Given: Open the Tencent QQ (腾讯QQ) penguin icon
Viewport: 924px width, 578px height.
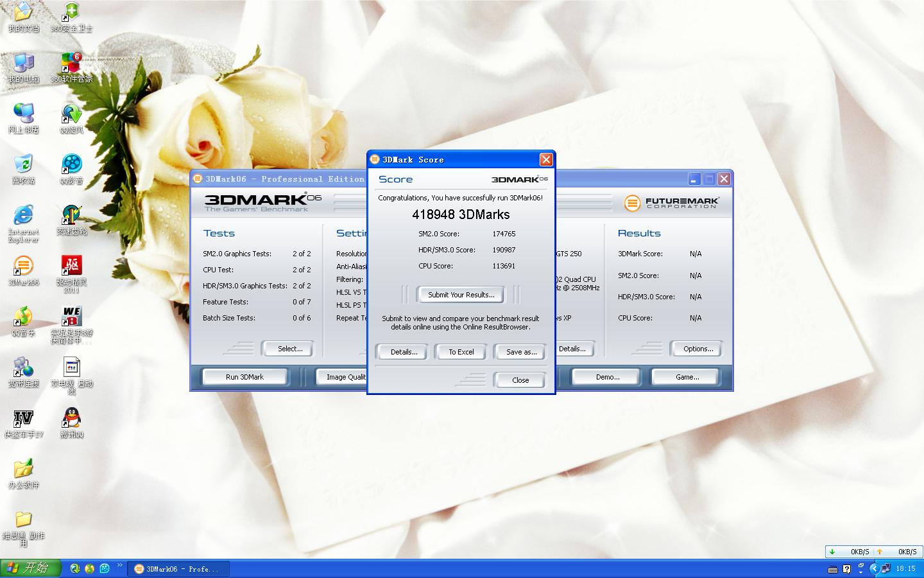Looking at the screenshot, I should click(x=71, y=423).
